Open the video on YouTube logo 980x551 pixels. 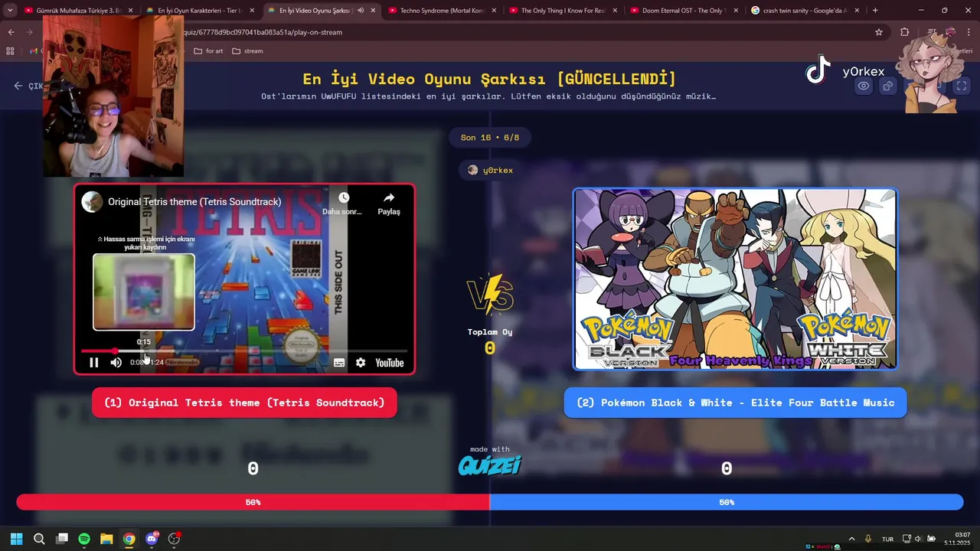[390, 363]
